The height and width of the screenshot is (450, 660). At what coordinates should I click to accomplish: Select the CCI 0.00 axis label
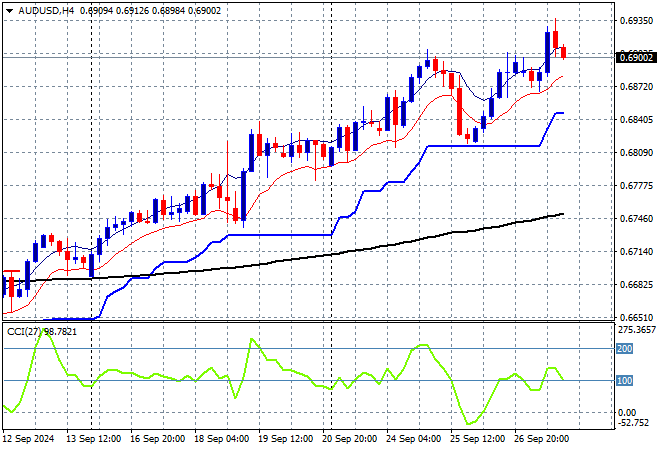(627, 413)
